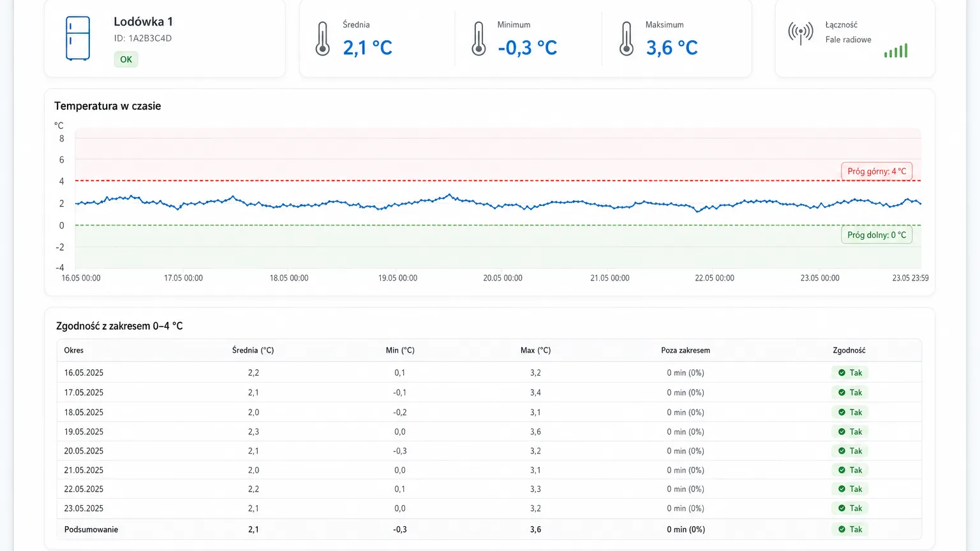Image resolution: width=980 pixels, height=551 pixels.
Task: Click the 23.05 23:59 axis label
Action: click(x=910, y=278)
